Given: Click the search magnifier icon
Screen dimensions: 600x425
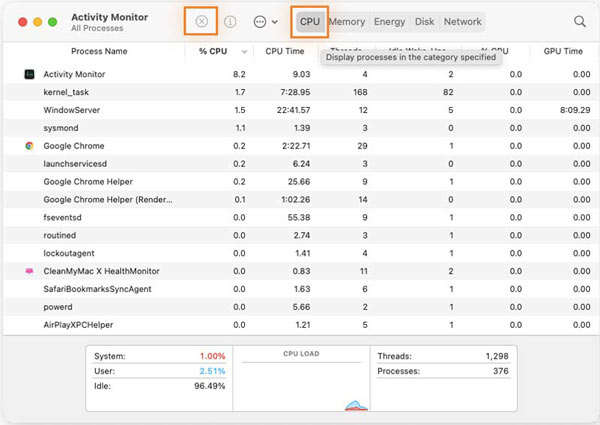Looking at the screenshot, I should pyautogui.click(x=580, y=21).
